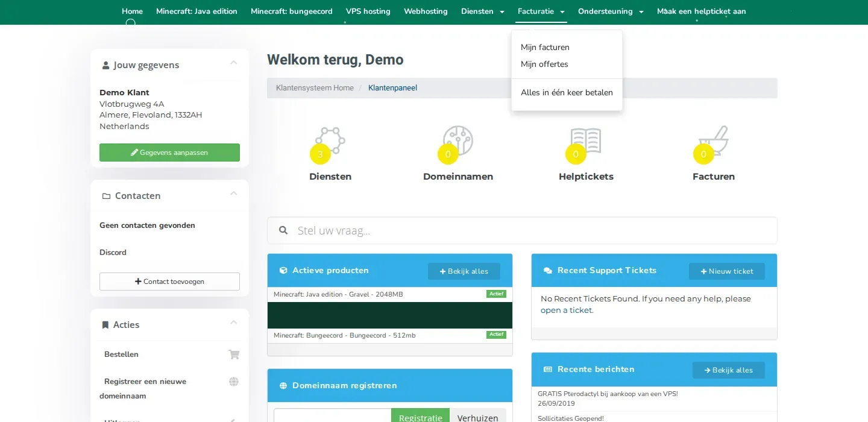This screenshot has width=868, height=422.
Task: Toggle the Facturatie dropdown menu
Action: 541,11
